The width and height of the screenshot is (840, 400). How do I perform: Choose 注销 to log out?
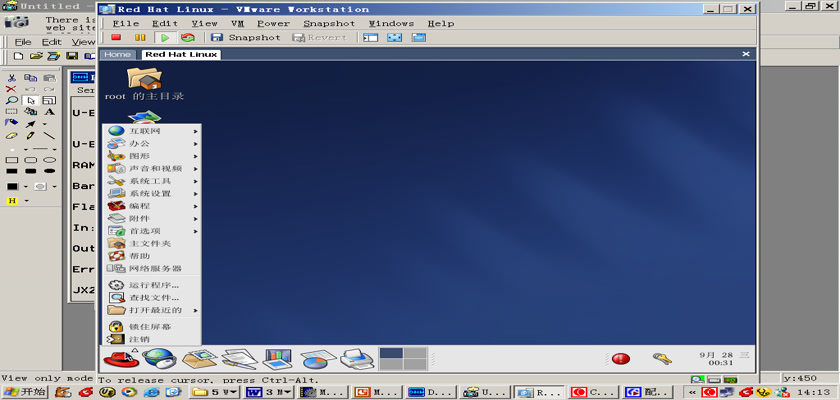pos(152,339)
